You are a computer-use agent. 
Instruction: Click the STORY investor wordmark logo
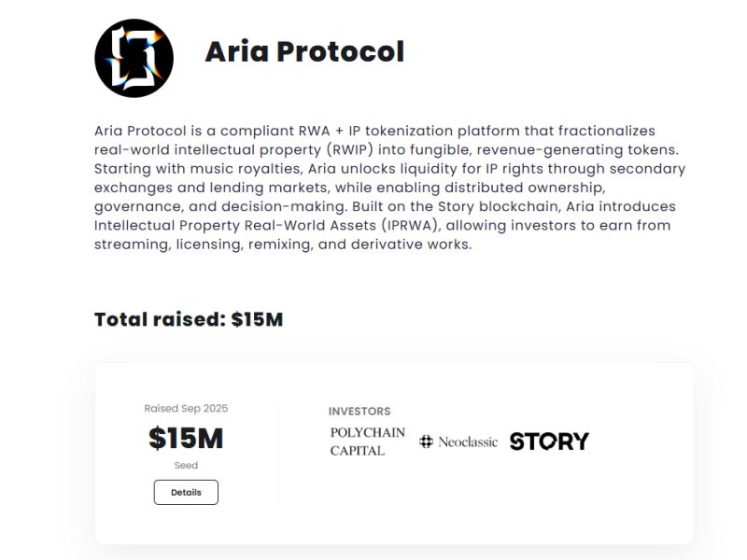click(550, 440)
